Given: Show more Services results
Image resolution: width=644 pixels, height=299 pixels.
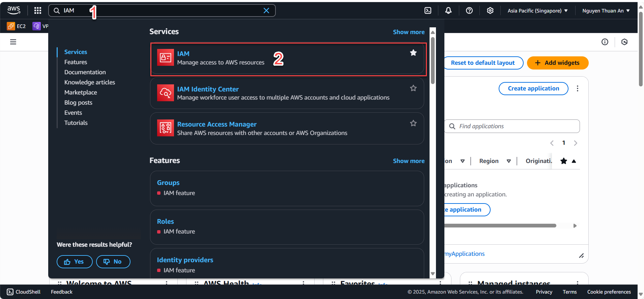Looking at the screenshot, I should click(409, 32).
